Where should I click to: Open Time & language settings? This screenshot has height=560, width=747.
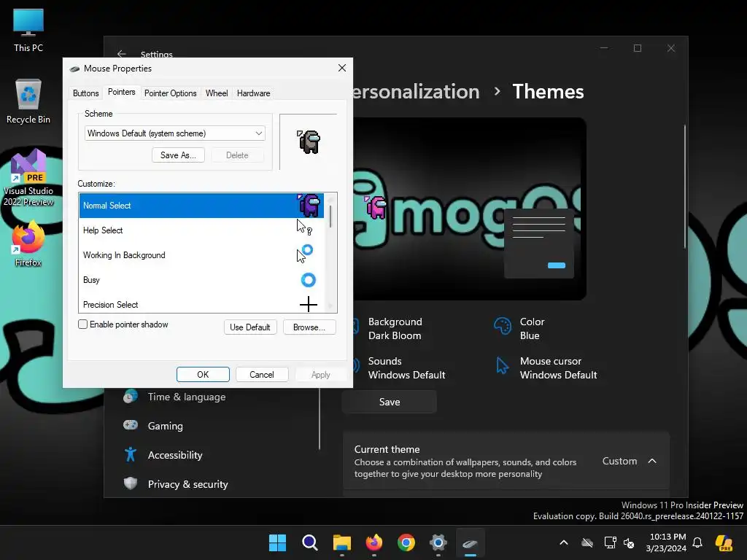click(174, 397)
